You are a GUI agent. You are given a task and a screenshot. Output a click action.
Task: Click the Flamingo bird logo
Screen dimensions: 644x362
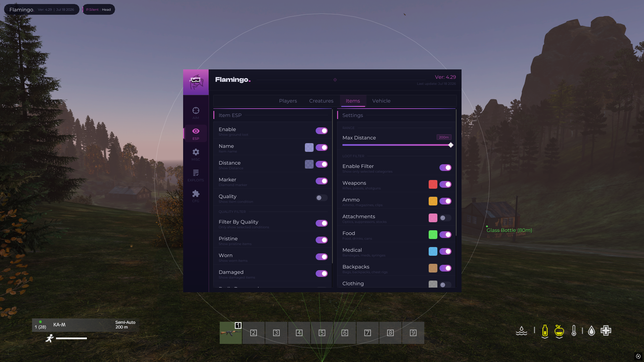coord(196,82)
